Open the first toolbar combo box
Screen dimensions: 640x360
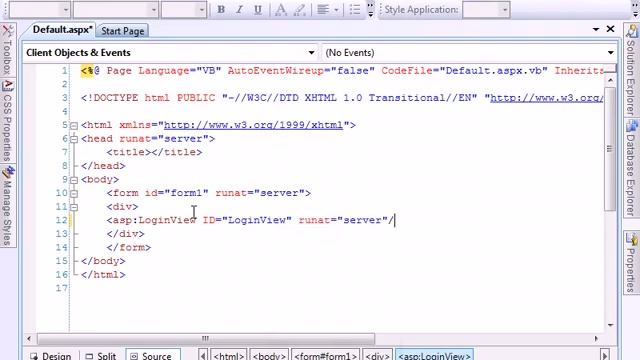[x=40, y=9]
